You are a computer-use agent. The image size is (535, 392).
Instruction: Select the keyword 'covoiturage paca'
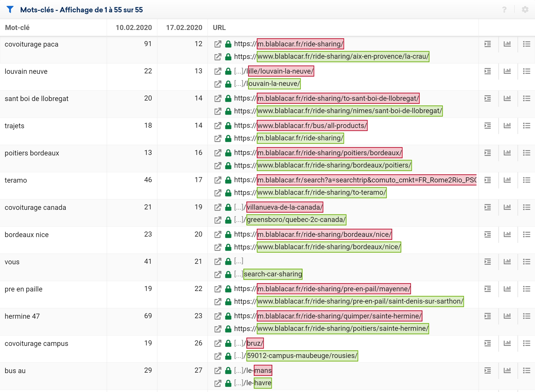[31, 44]
